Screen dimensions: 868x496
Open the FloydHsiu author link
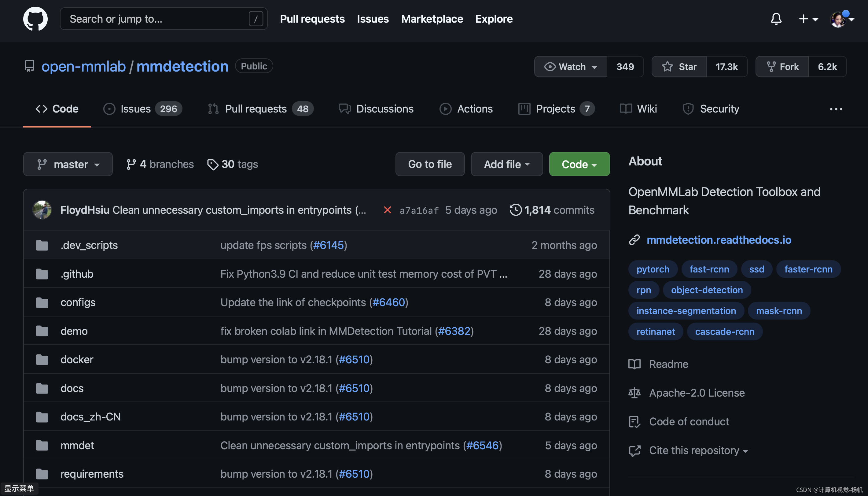pyautogui.click(x=85, y=210)
